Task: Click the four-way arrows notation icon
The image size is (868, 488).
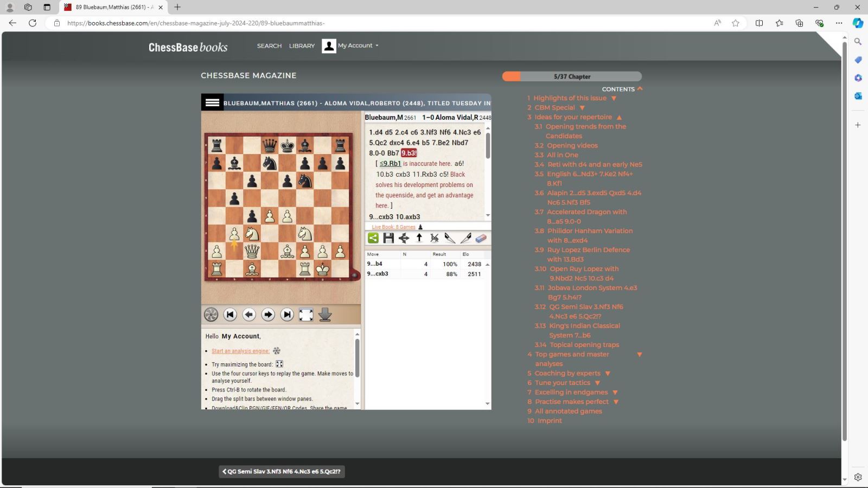Action: (x=404, y=237)
